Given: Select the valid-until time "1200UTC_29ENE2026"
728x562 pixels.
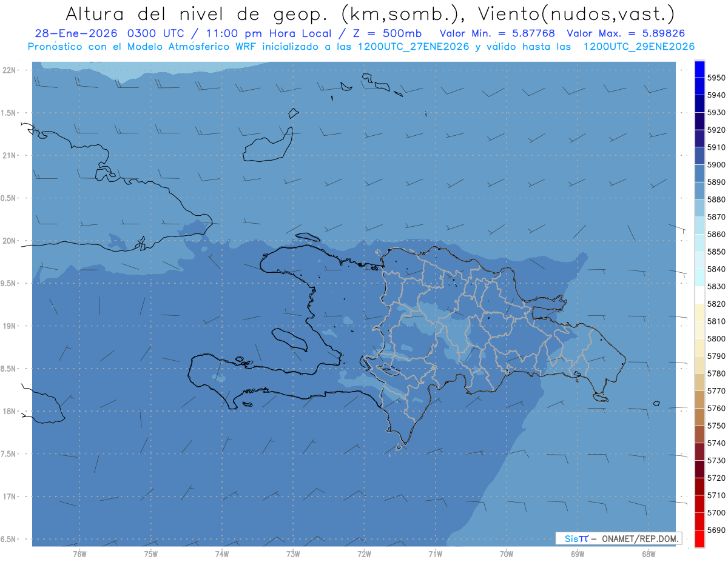Looking at the screenshot, I should click(639, 47).
